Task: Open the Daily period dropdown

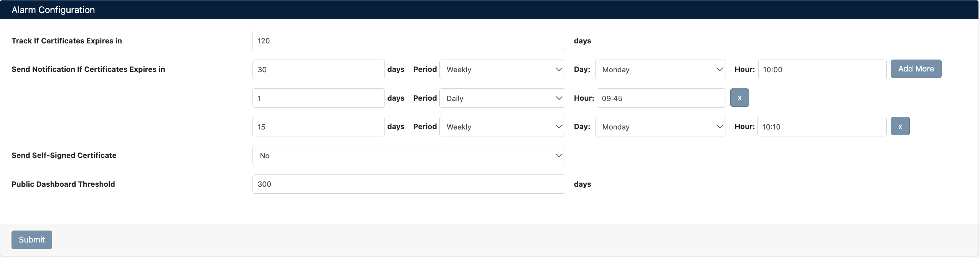Action: [502, 98]
